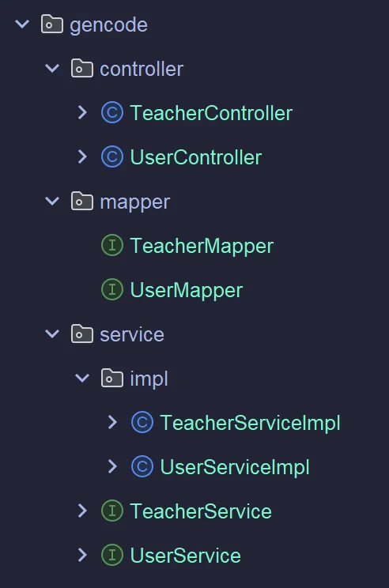Click the TeacherController class icon
The width and height of the screenshot is (389, 588).
pos(112,112)
